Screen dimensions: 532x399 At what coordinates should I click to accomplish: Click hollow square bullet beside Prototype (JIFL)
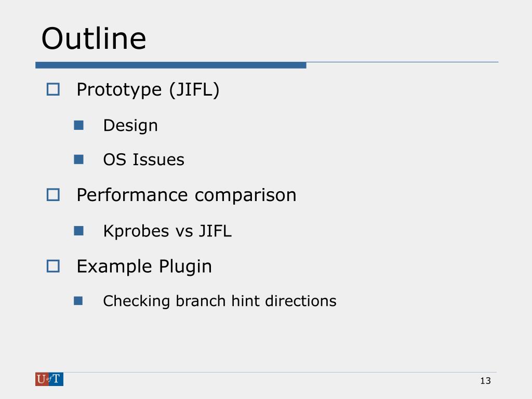point(53,89)
